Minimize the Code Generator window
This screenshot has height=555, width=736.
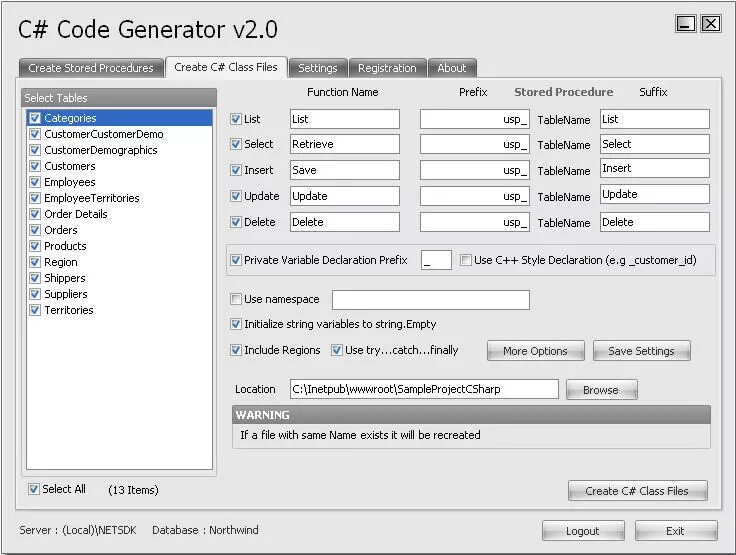point(685,23)
